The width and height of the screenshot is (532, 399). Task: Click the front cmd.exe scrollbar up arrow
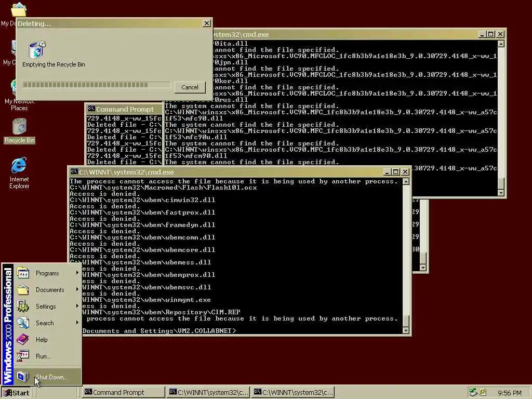click(x=406, y=181)
